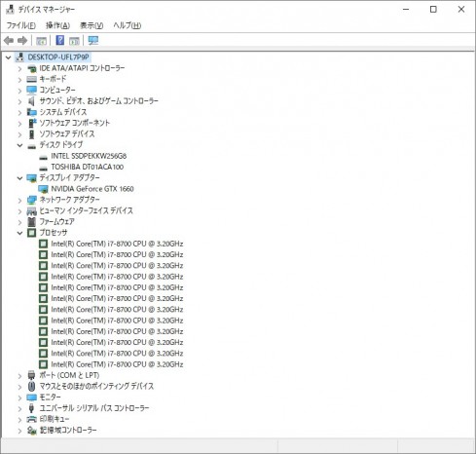
Task: Expand the 記憶域コントローラー category arrow
Action: click(x=19, y=431)
